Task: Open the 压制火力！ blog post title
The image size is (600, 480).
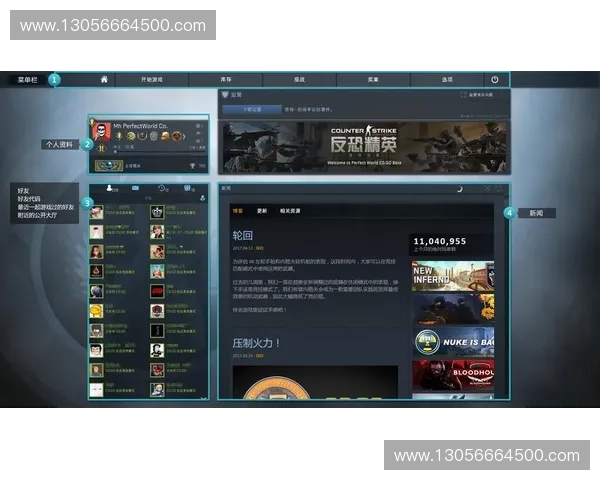Action: pyautogui.click(x=256, y=343)
